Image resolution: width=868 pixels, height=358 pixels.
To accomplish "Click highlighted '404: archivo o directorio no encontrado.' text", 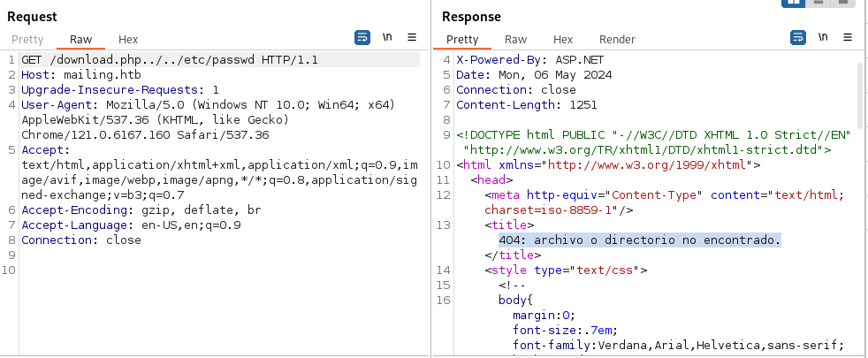I will pyautogui.click(x=640, y=240).
